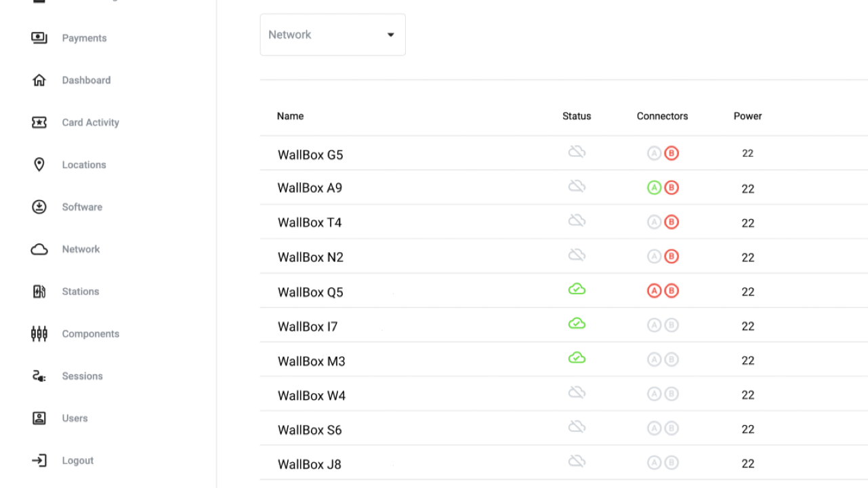Click the Name column header
Screen dimensions: 868x488
290,116
